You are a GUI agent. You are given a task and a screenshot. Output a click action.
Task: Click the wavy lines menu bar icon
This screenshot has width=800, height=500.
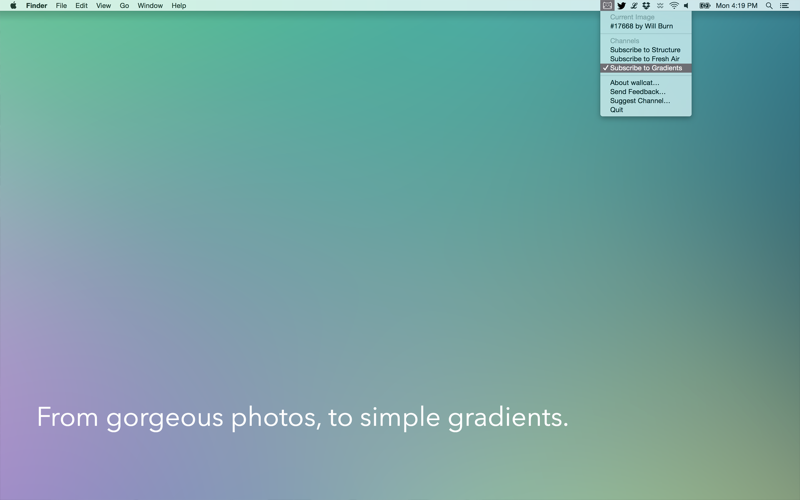(x=660, y=6)
